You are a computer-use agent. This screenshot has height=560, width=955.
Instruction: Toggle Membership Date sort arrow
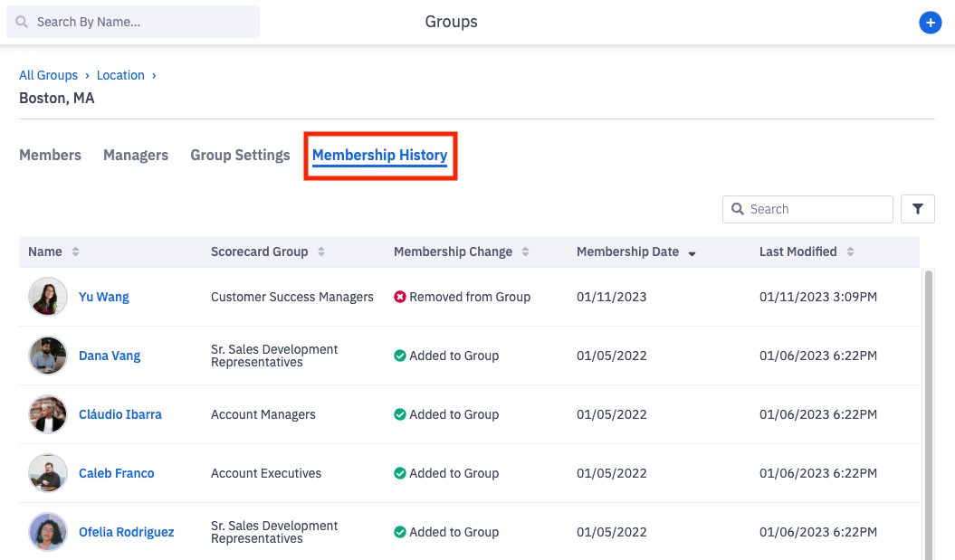tap(692, 252)
